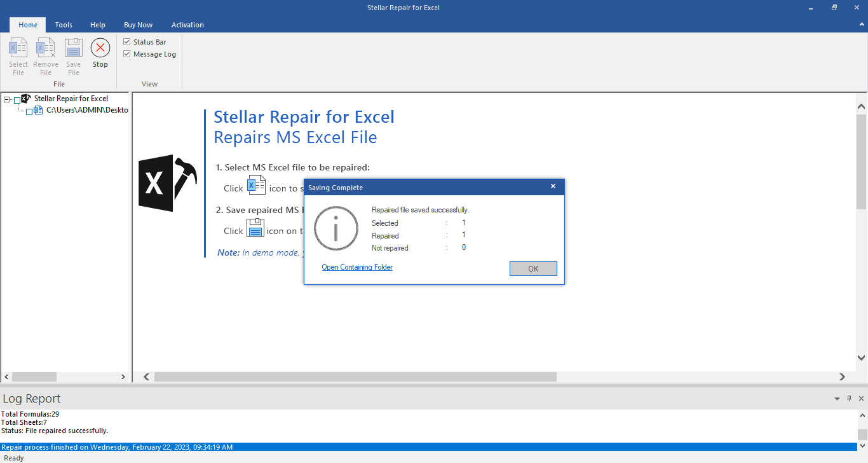The image size is (868, 463).
Task: Click the 'Log Report' panel title
Action: point(32,399)
